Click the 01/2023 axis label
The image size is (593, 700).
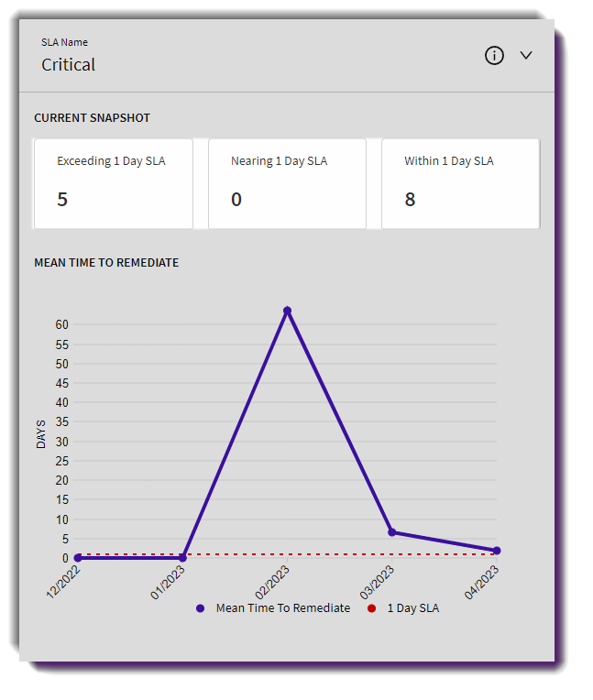(x=168, y=582)
